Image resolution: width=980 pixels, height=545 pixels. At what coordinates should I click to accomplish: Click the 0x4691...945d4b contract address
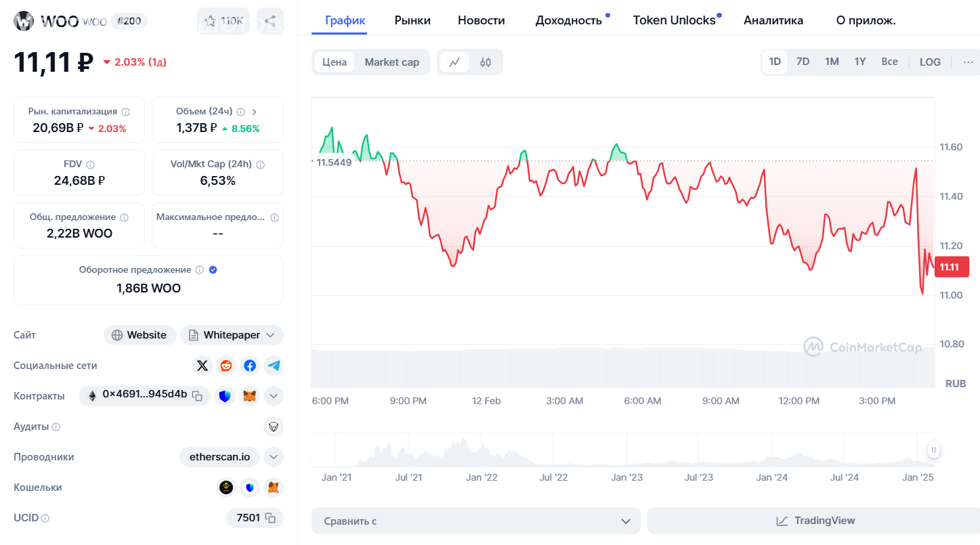tap(144, 395)
